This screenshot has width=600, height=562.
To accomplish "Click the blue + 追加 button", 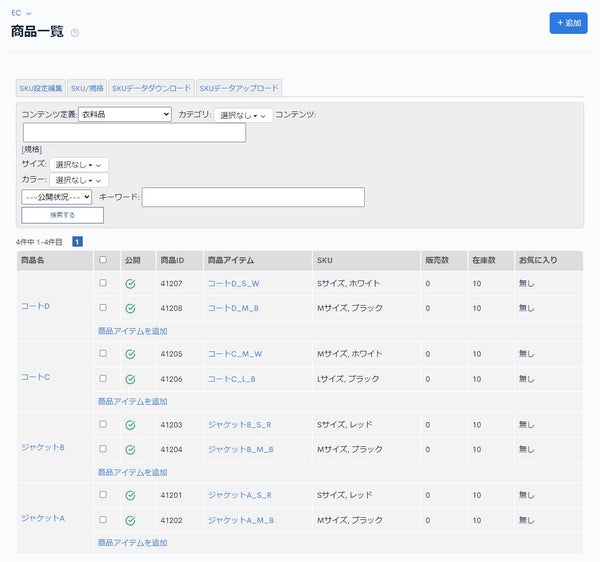I will [x=569, y=23].
